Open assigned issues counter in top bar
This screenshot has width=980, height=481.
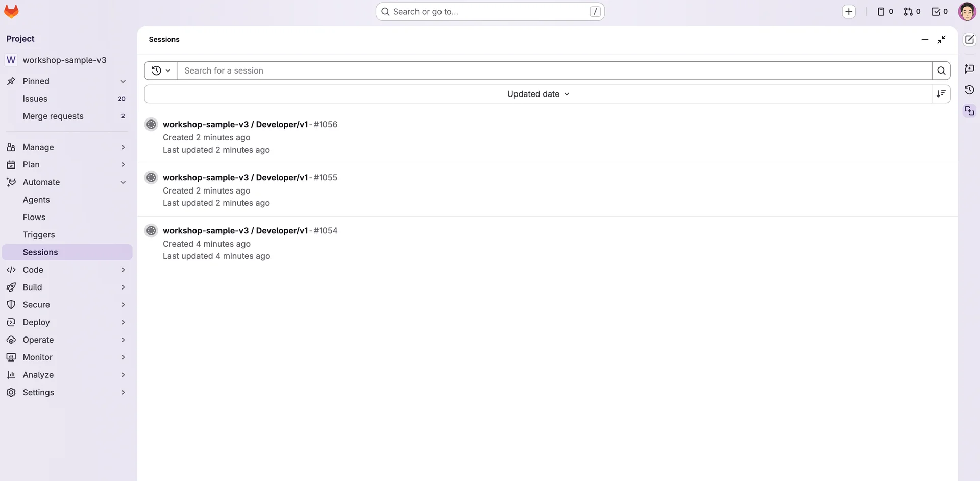click(x=885, y=12)
